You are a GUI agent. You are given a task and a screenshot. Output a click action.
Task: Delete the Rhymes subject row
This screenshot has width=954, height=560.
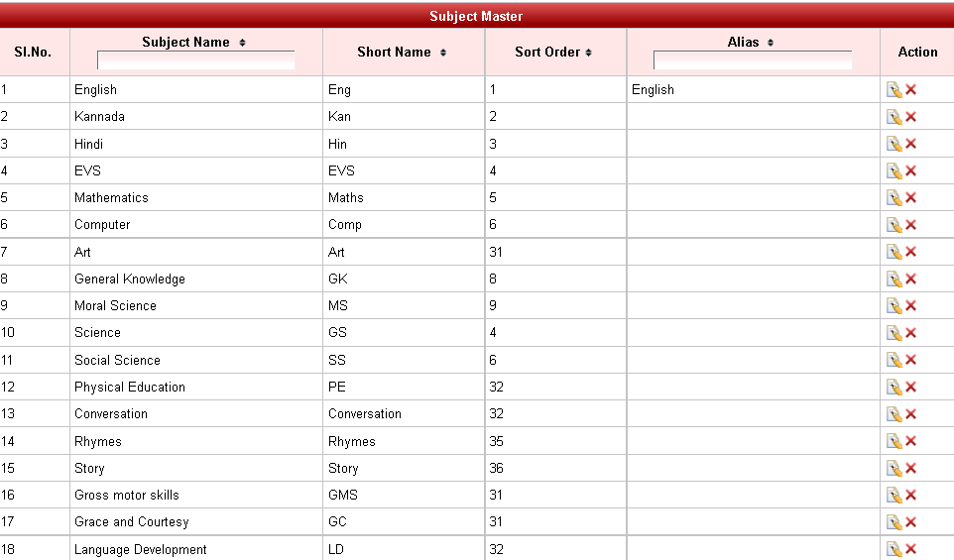tap(911, 441)
